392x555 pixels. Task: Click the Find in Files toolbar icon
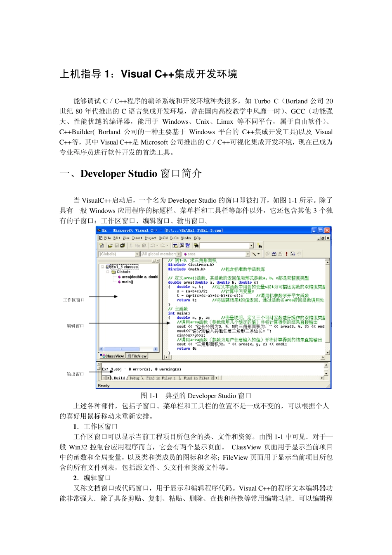[x=196, y=245]
